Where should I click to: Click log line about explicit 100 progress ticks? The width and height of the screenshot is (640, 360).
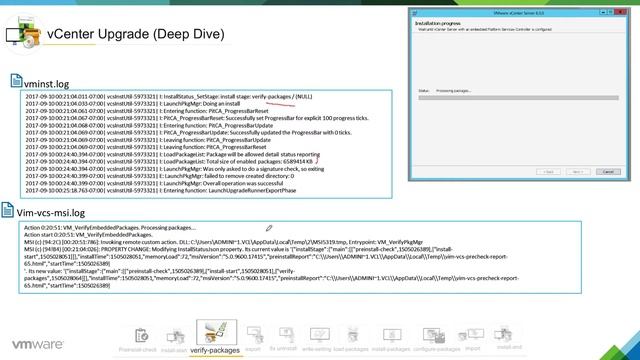coord(197,118)
